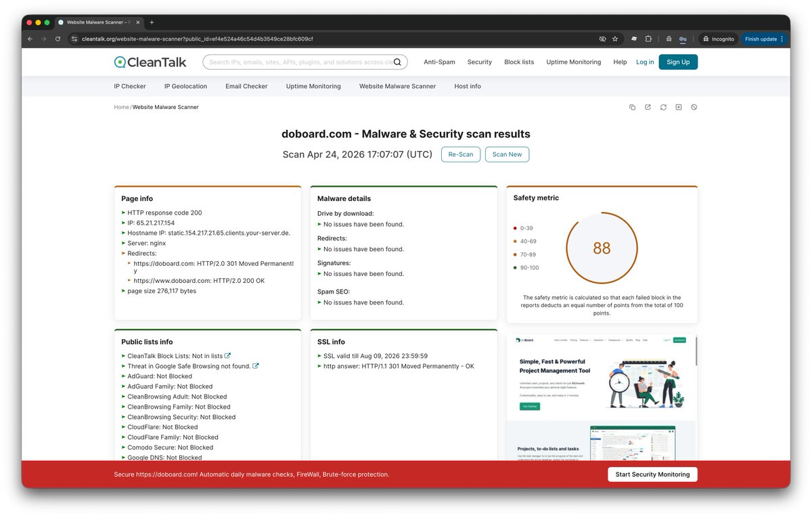Click the Re-Scan button
The height and width of the screenshot is (517, 812).
click(x=461, y=154)
